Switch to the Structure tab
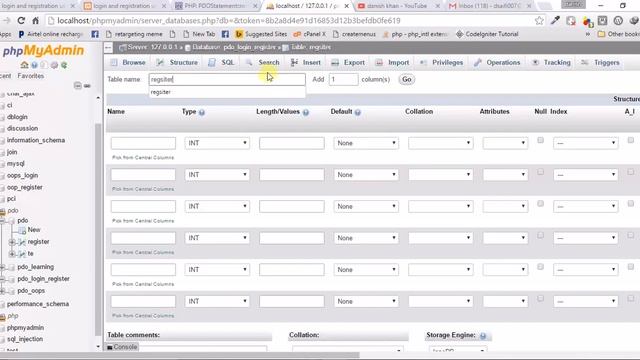 tap(177, 62)
